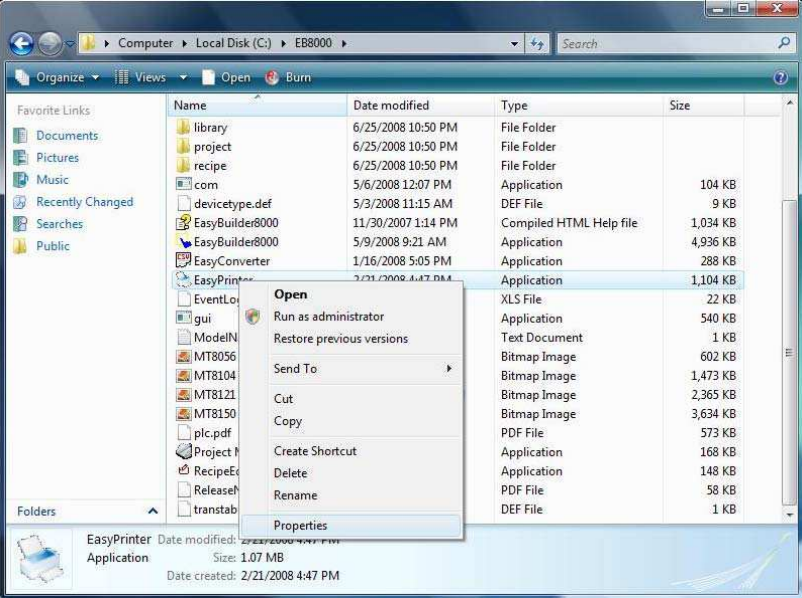Click the scroll down arrow of file list
The width and height of the screenshot is (802, 598).
pos(789,514)
